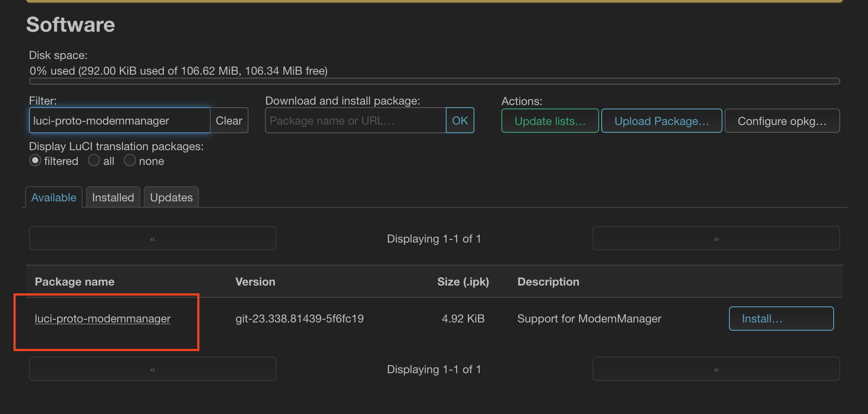
Task: Click the bottom previous page « button
Action: coord(152,369)
